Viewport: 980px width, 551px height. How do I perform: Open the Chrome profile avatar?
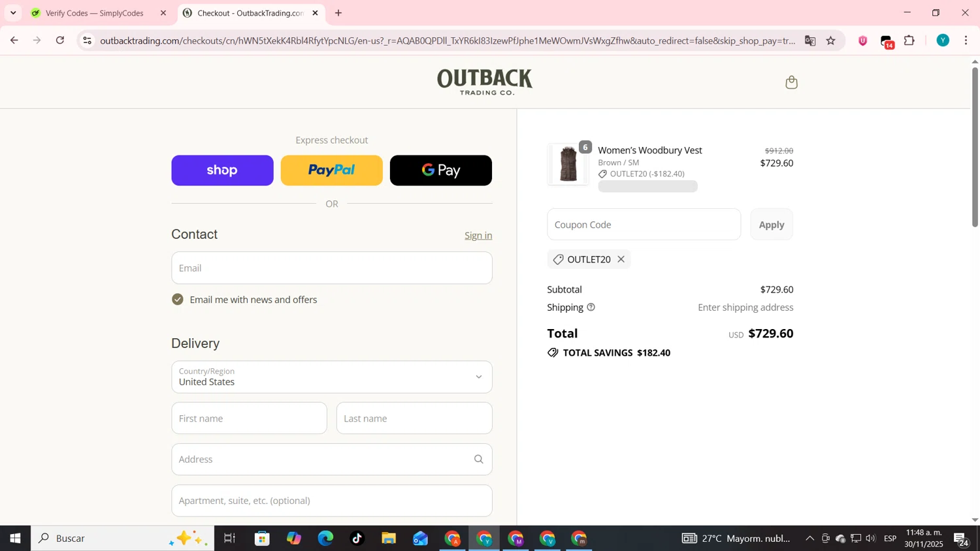pyautogui.click(x=943, y=40)
